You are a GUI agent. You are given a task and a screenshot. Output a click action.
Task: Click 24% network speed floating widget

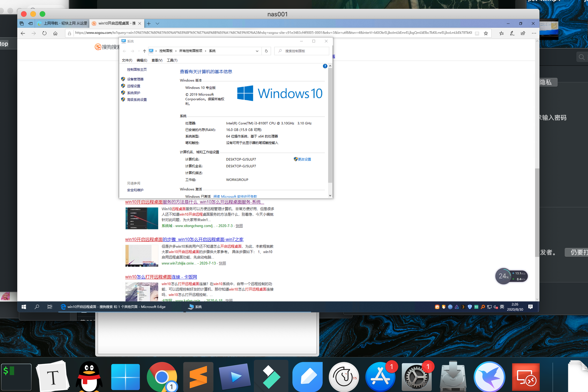click(511, 276)
